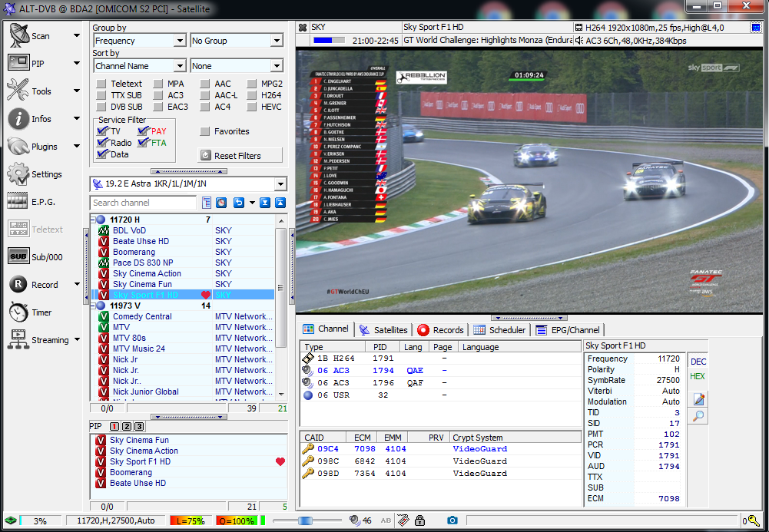The height and width of the screenshot is (532, 769).
Task: Open the Plugins icon
Action: click(18, 146)
